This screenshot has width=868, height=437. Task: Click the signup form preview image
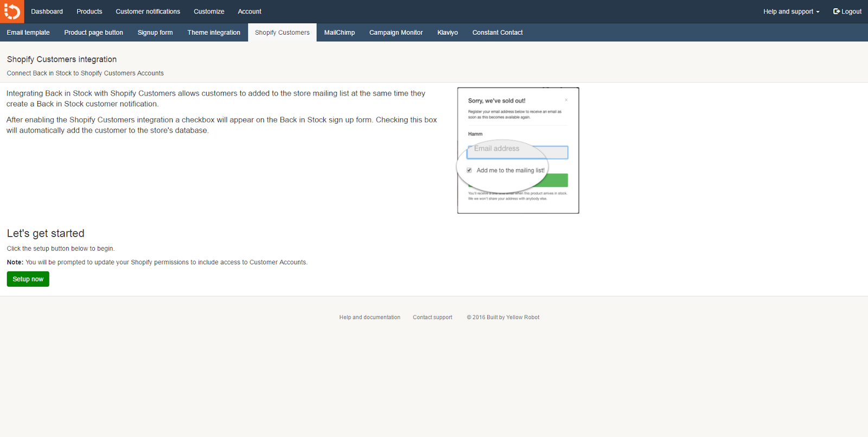click(518, 150)
